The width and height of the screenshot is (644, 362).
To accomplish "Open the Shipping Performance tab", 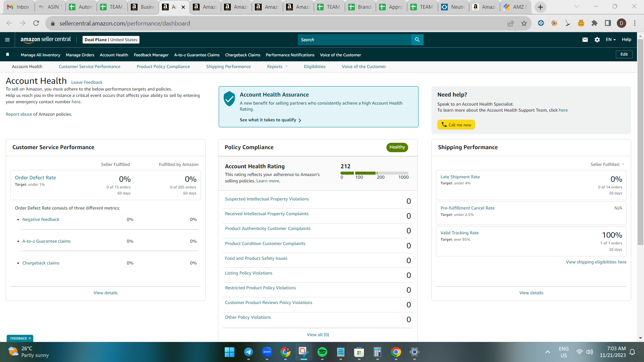I will 228,67.
